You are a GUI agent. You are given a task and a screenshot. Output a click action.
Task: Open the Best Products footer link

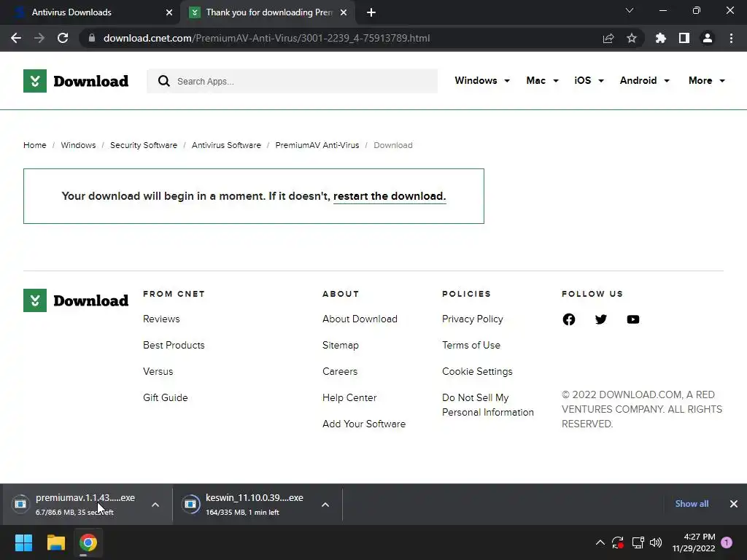[x=174, y=345]
